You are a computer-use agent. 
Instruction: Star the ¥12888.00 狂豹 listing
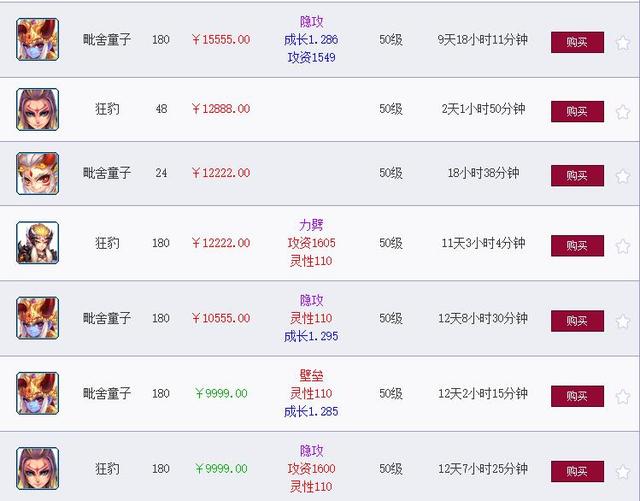click(623, 111)
